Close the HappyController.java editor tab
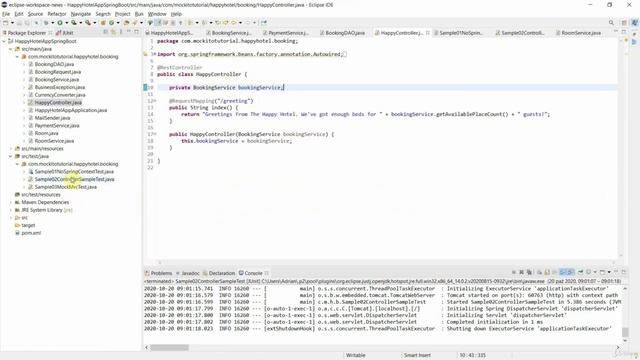 427,33
